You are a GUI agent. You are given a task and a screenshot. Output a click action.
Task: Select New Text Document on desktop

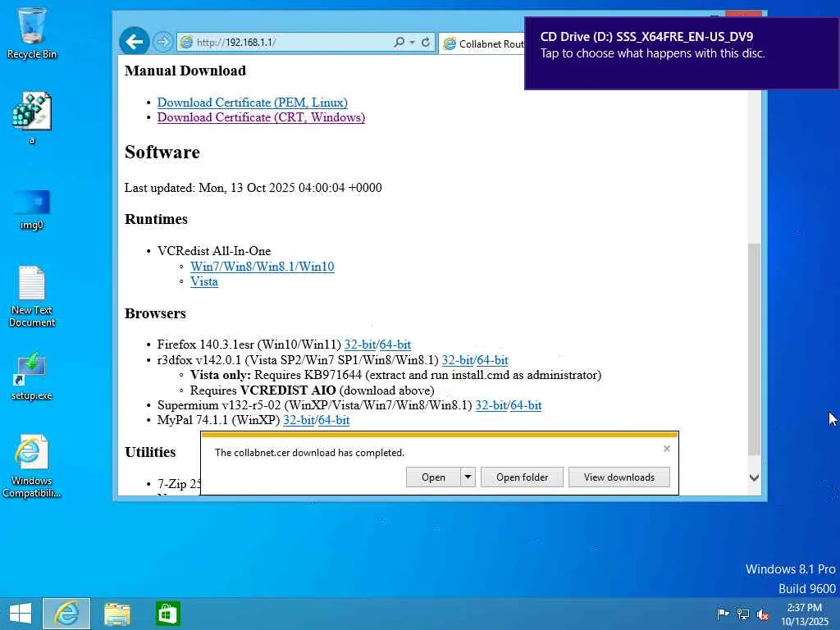coord(32,296)
